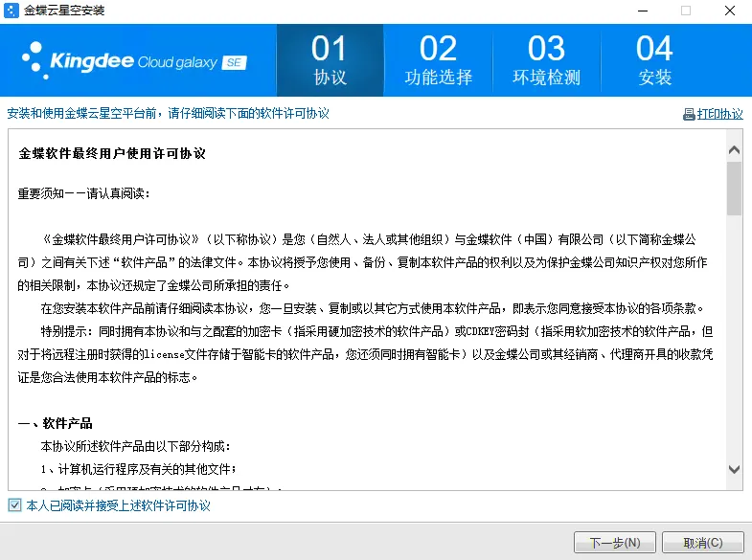Click the agreement scrollbar thumb
This screenshot has height=560, width=752.
734,189
